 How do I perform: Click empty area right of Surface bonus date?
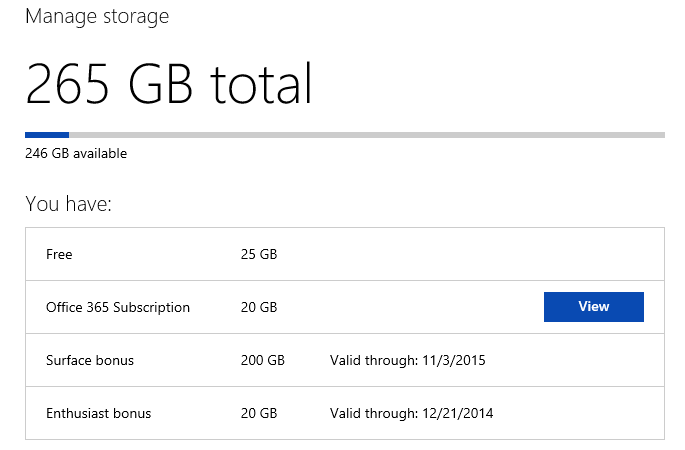[x=580, y=360]
